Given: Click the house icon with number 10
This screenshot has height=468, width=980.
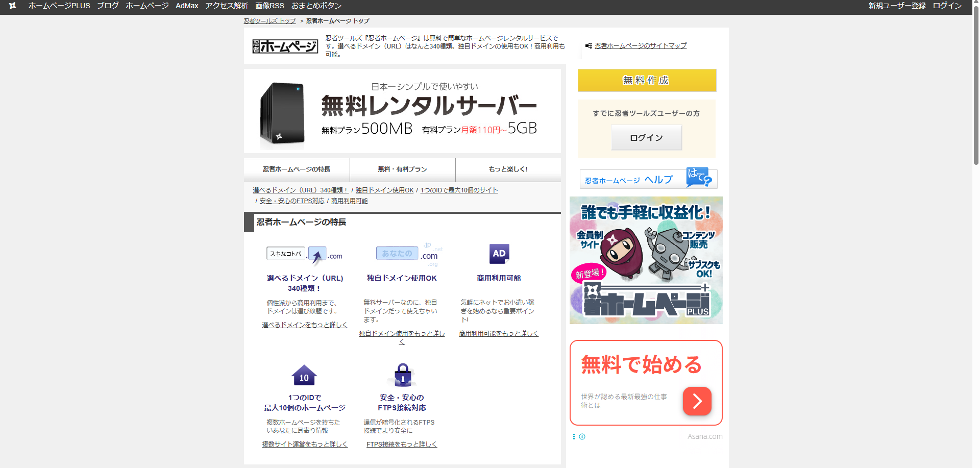Looking at the screenshot, I should click(x=304, y=376).
